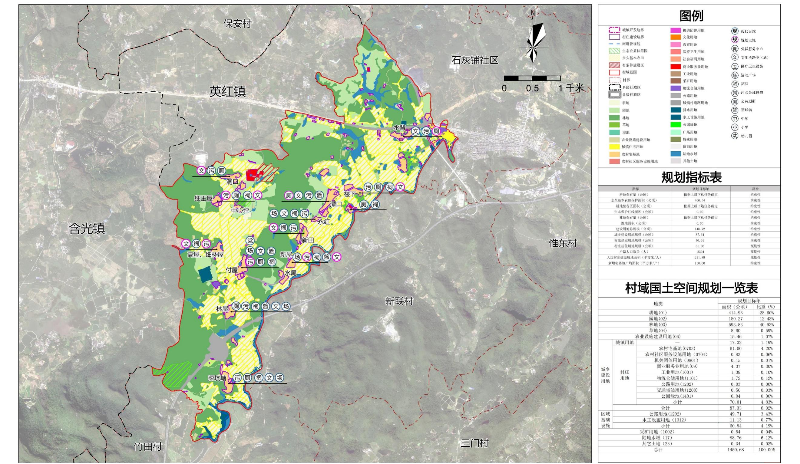The height and width of the screenshot is (464, 800).
Task: Click the 图例 legend title
Action: pyautogui.click(x=693, y=16)
